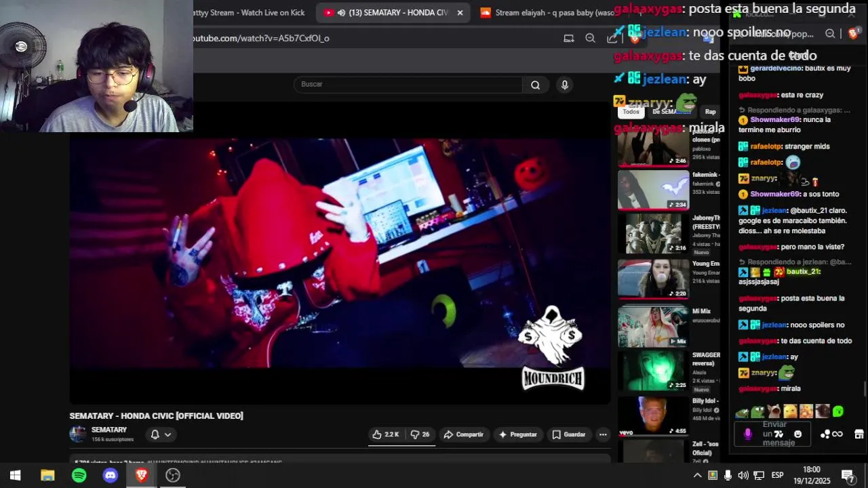Click the zoom magnifier icon in address bar
This screenshot has height=488, width=868.
pos(590,38)
